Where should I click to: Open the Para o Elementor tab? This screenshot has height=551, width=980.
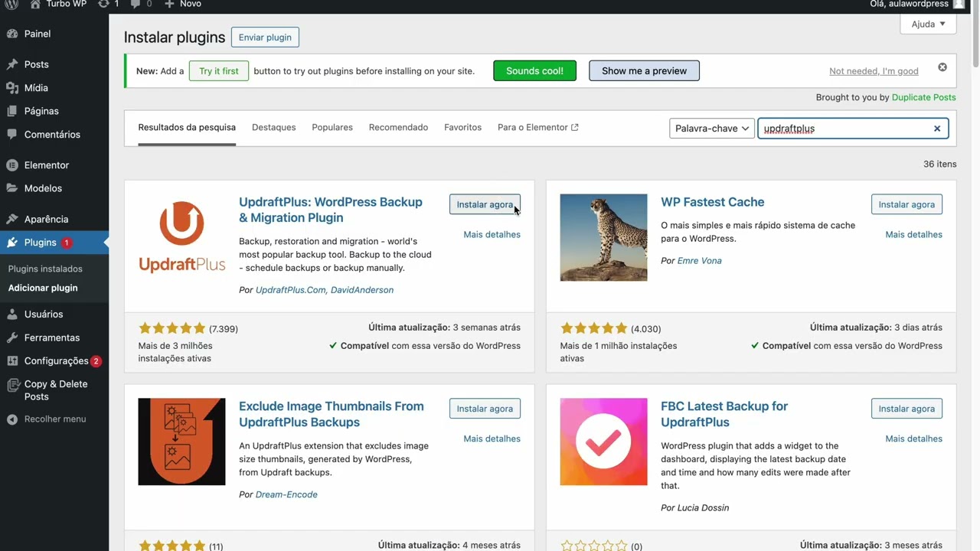pos(537,128)
